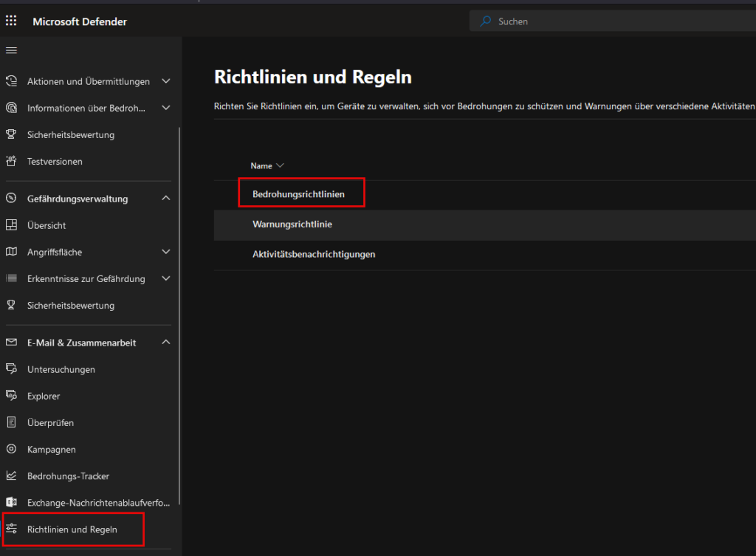Open Aktionen und Übermittlungen menu item

(x=89, y=81)
